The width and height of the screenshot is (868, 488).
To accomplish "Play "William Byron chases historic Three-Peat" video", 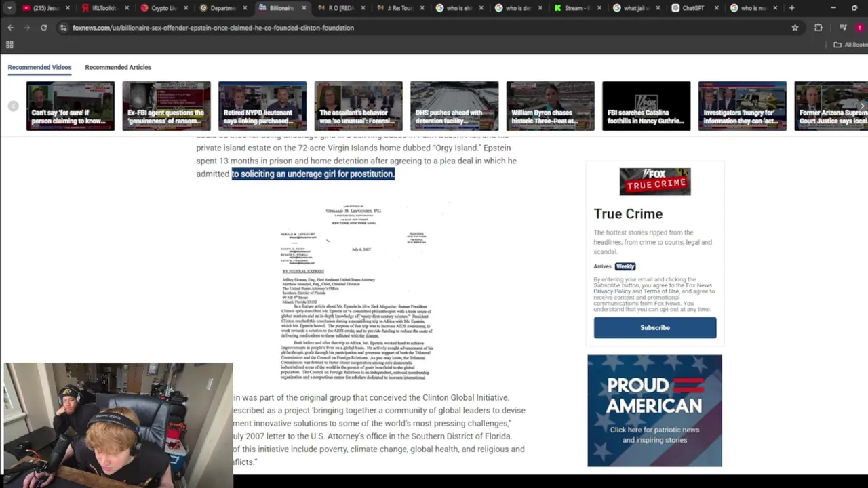I will click(x=551, y=106).
